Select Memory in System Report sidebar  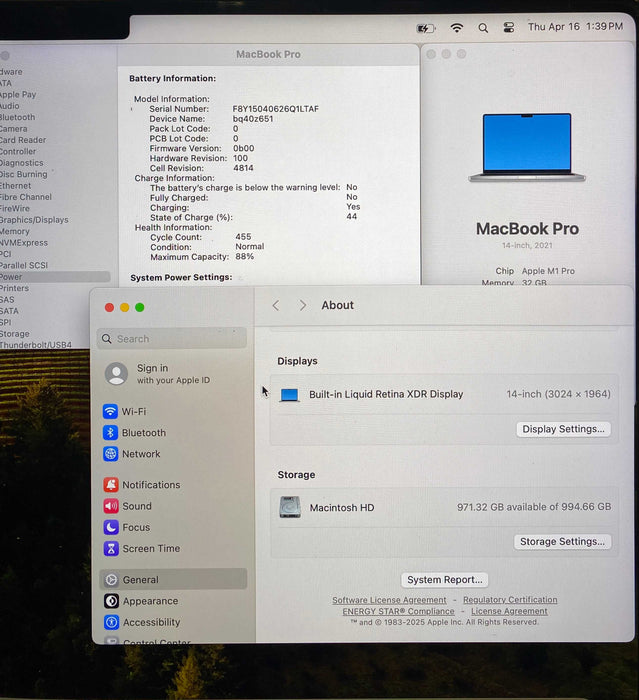pyautogui.click(x=15, y=231)
